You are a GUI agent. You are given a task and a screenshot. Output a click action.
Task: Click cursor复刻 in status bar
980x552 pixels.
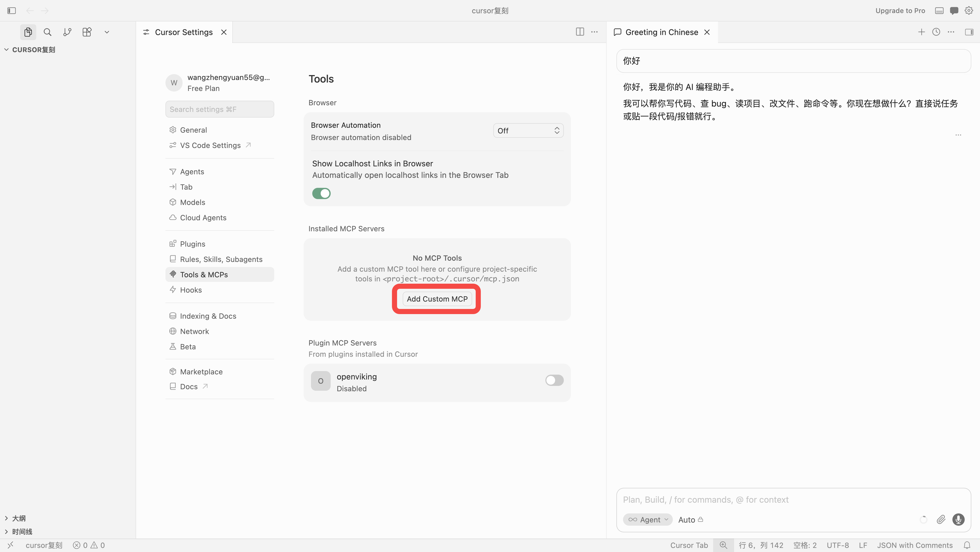pyautogui.click(x=44, y=545)
